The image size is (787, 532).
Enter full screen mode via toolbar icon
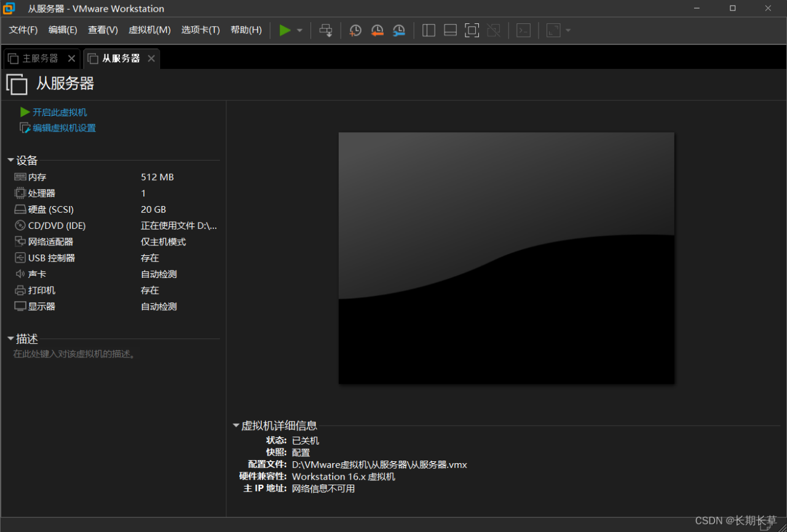[472, 30]
